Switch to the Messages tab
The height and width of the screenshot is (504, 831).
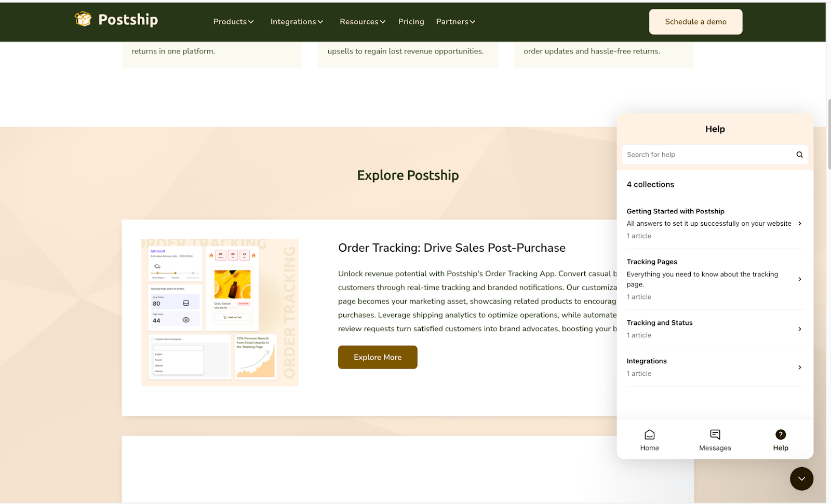point(715,440)
